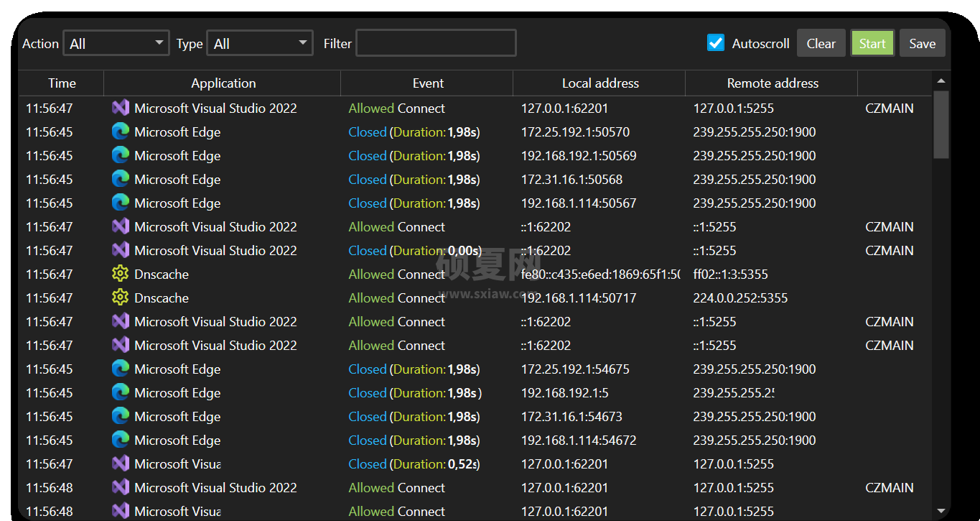Click Visual Studio icon in 0,52s duration row
The height and width of the screenshot is (521, 980).
coord(121,464)
